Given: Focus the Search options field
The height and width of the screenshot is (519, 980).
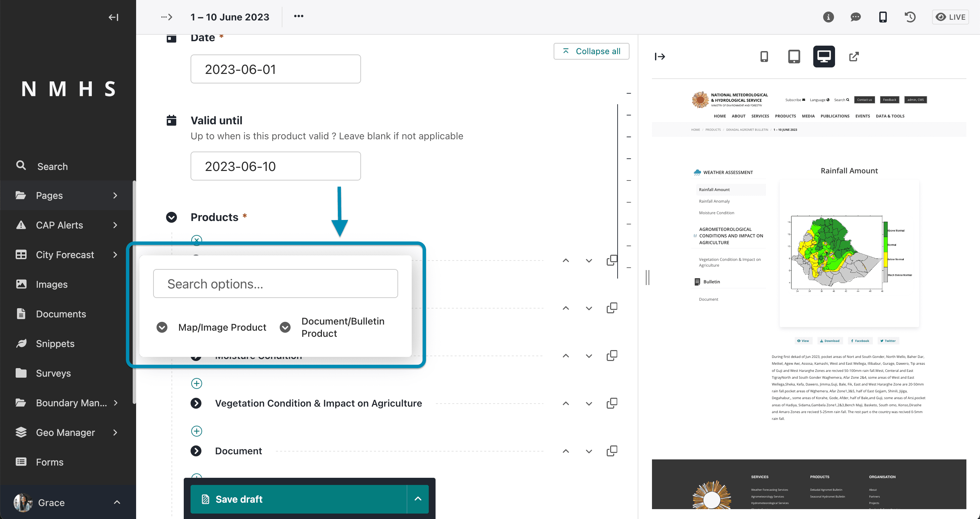Looking at the screenshot, I should [x=275, y=284].
